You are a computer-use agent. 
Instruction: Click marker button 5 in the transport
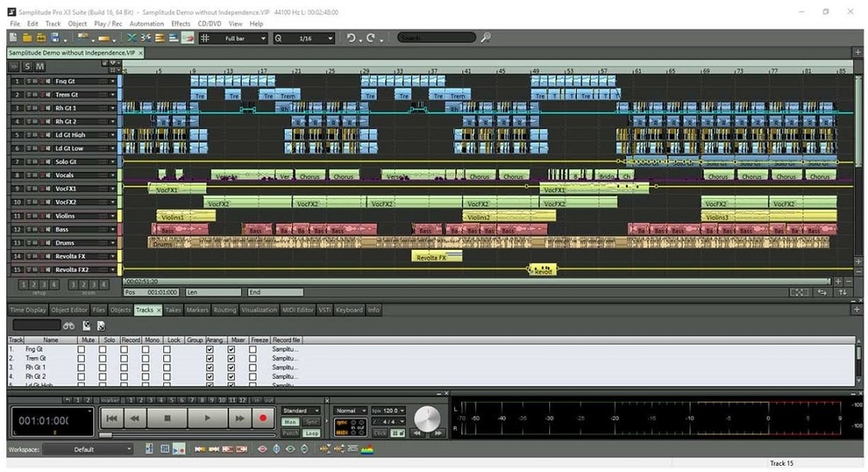point(172,399)
